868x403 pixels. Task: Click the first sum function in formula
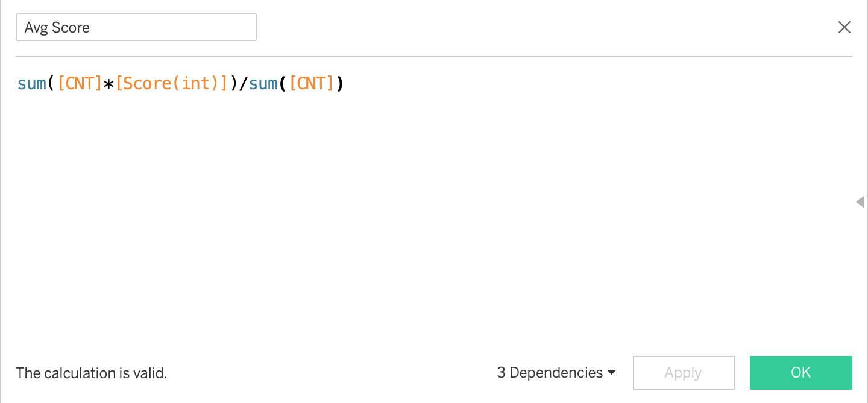point(32,83)
